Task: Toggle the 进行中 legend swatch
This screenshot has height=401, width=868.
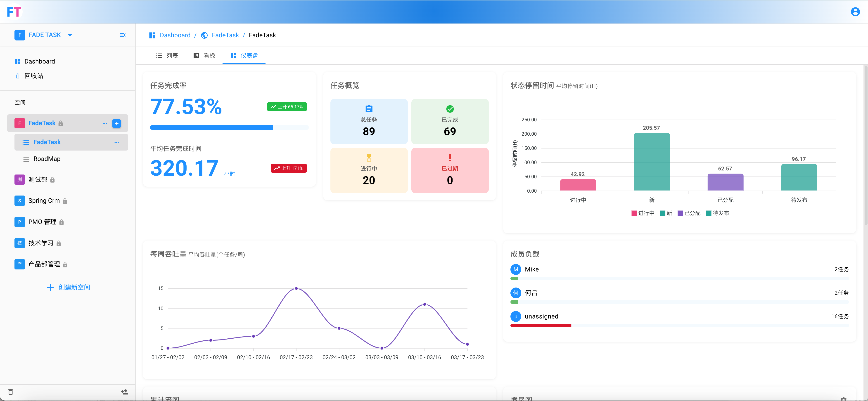Action: [634, 213]
